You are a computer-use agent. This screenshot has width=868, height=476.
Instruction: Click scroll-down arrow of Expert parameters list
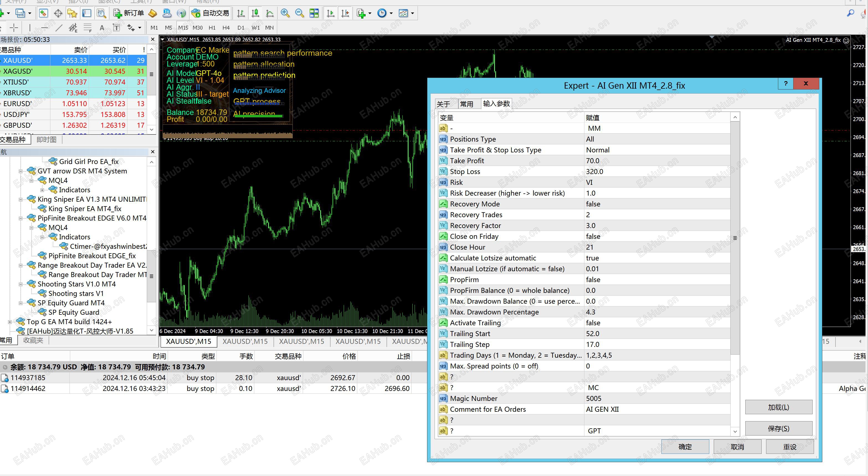pos(735,431)
